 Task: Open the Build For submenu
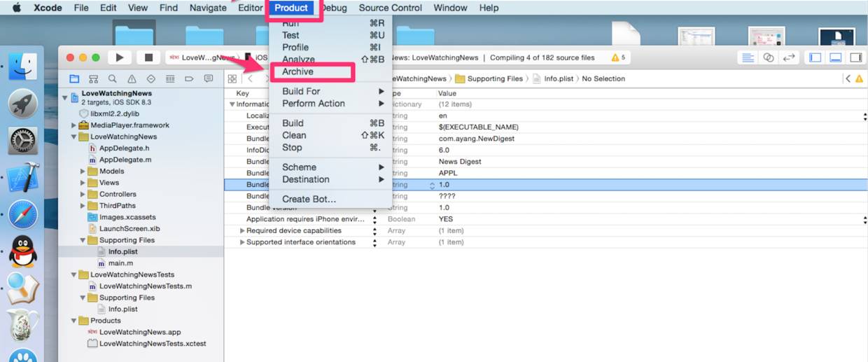[330, 91]
